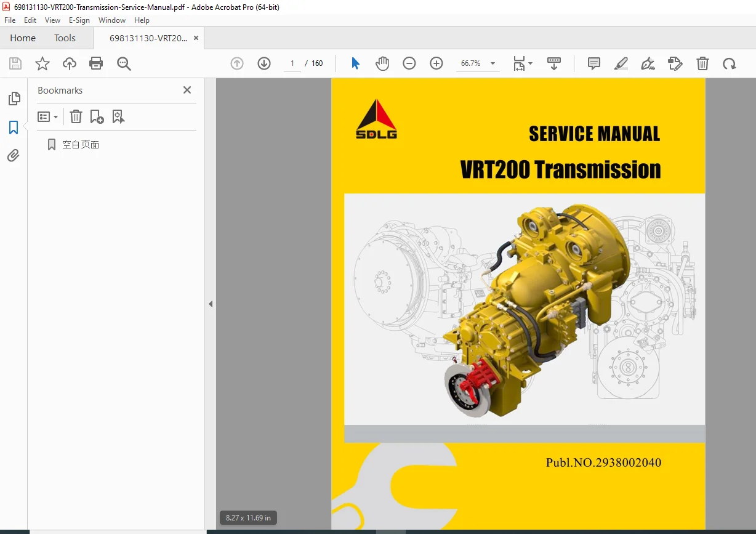
Task: Click the scrolling mode keyboard icon
Action: point(554,63)
